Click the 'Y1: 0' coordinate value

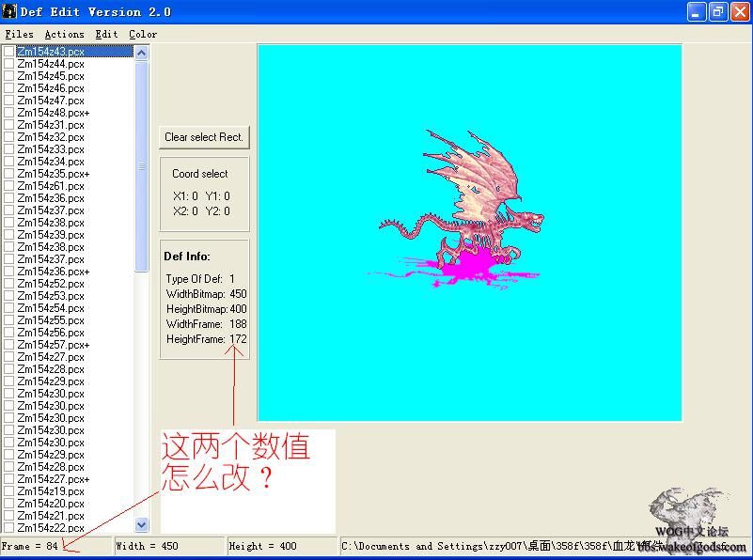[x=217, y=196]
